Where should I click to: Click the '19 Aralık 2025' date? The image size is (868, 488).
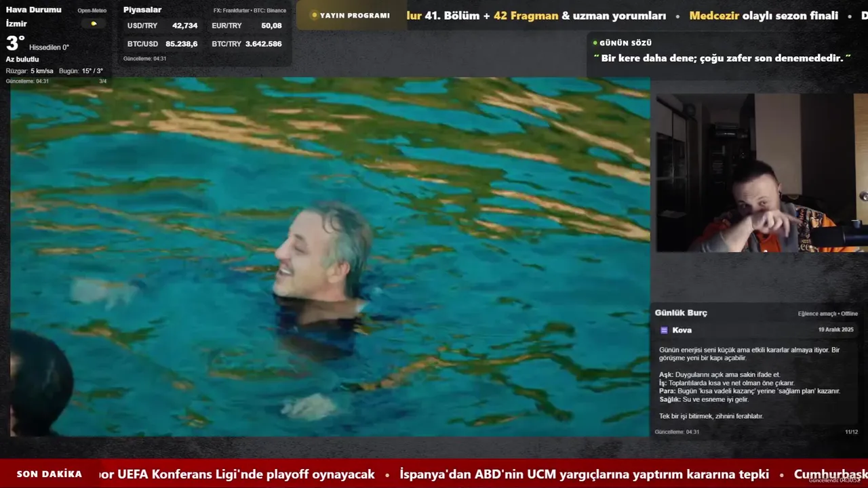tap(835, 330)
